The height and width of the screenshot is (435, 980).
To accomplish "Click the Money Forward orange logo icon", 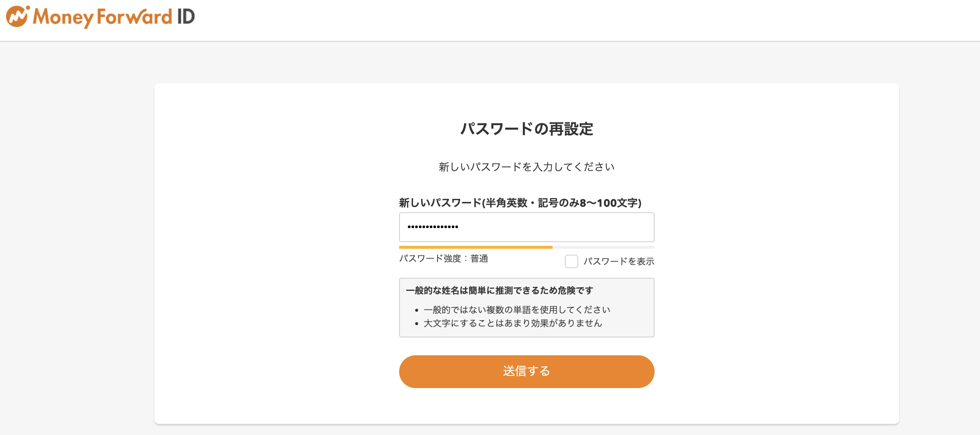I will [x=17, y=17].
